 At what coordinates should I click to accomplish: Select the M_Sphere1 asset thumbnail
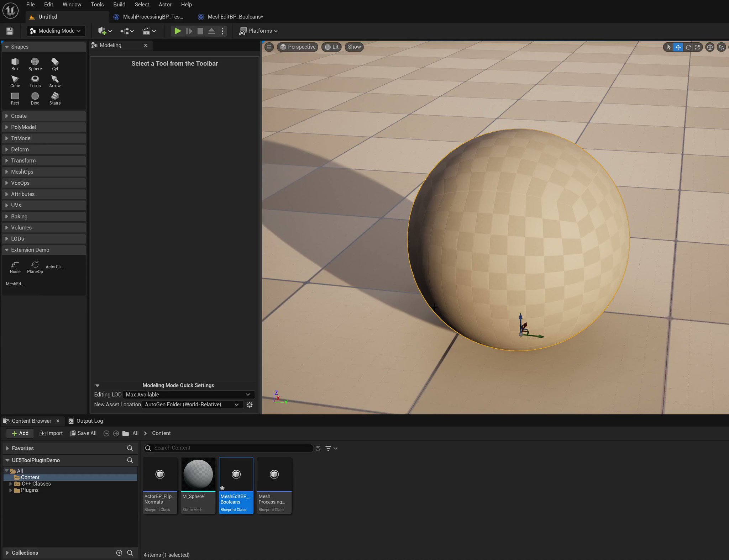tap(198, 474)
